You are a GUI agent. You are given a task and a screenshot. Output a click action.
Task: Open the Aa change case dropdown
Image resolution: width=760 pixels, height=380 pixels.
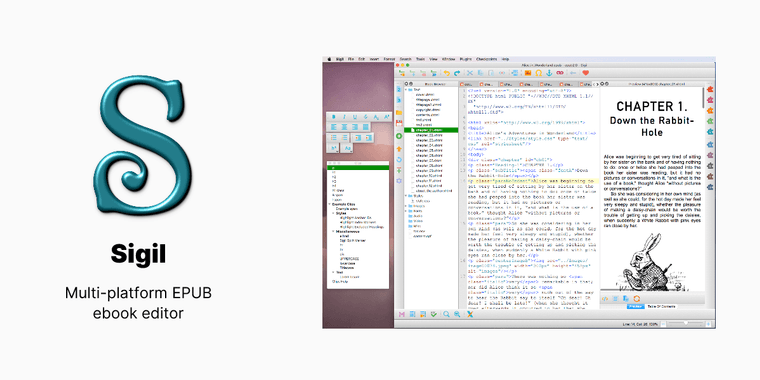click(x=347, y=148)
